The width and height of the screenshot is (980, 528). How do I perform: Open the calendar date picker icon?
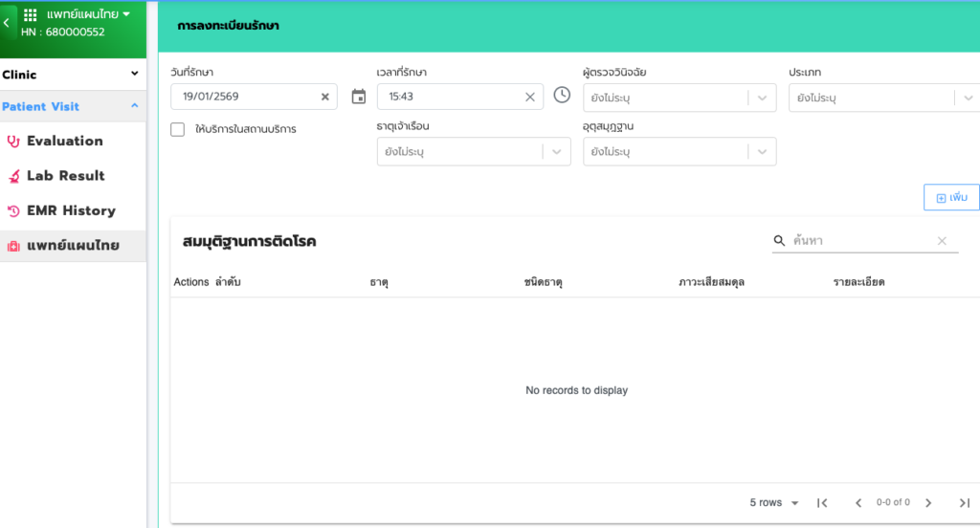359,97
